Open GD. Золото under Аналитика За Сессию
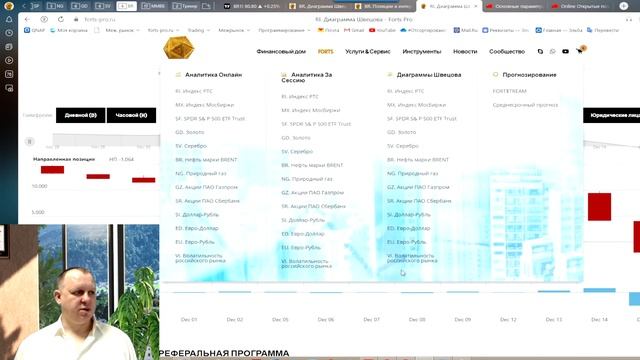Screen dimensions: 640x360 pos(296,138)
